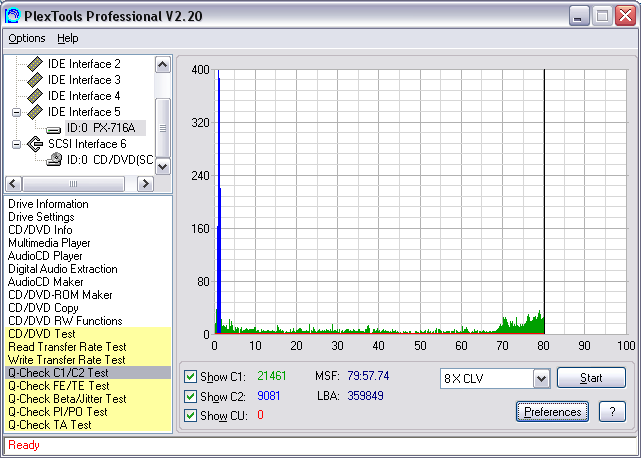Toggle the Show C2 checkbox

click(190, 396)
